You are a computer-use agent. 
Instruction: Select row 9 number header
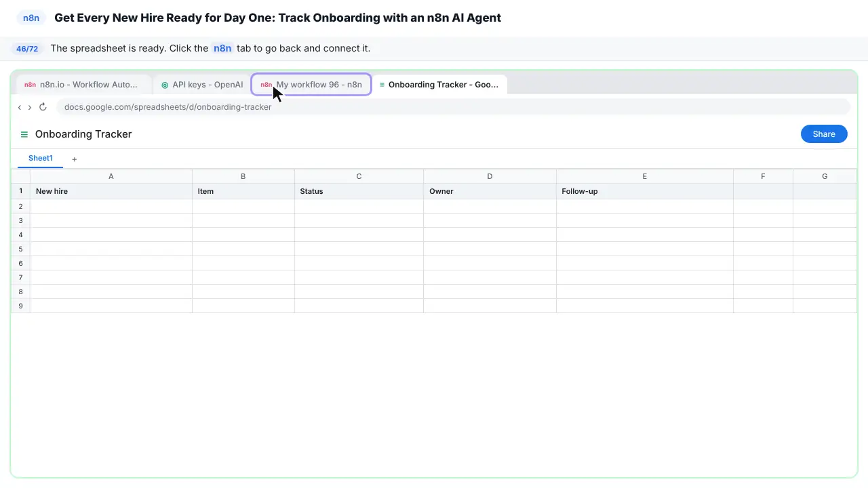tap(21, 306)
